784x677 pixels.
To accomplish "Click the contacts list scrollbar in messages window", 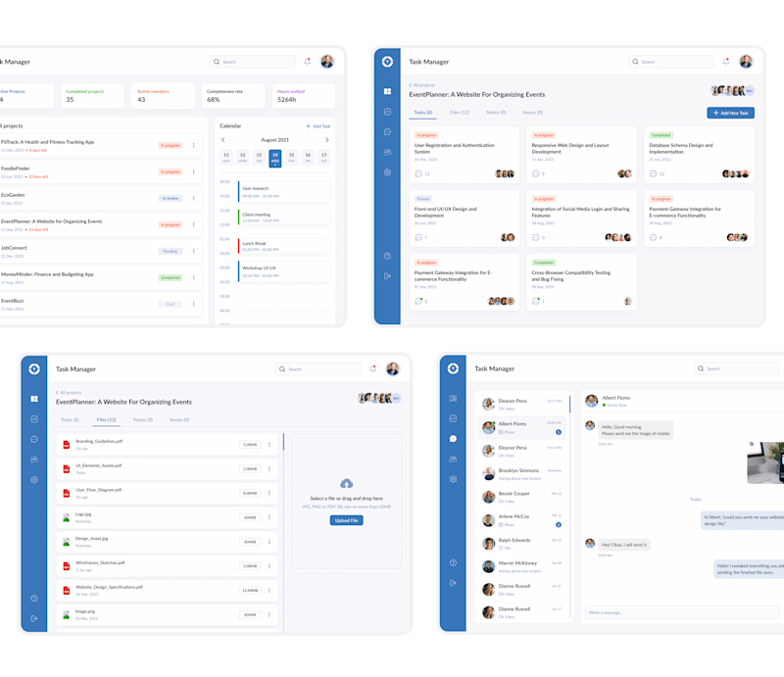I will [x=569, y=404].
